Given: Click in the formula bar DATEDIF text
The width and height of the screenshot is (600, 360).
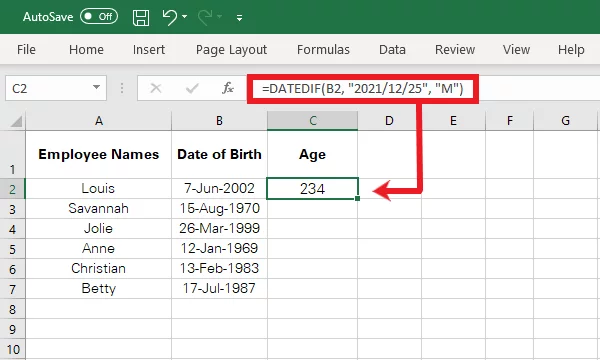Looking at the screenshot, I should pyautogui.click(x=362, y=89).
